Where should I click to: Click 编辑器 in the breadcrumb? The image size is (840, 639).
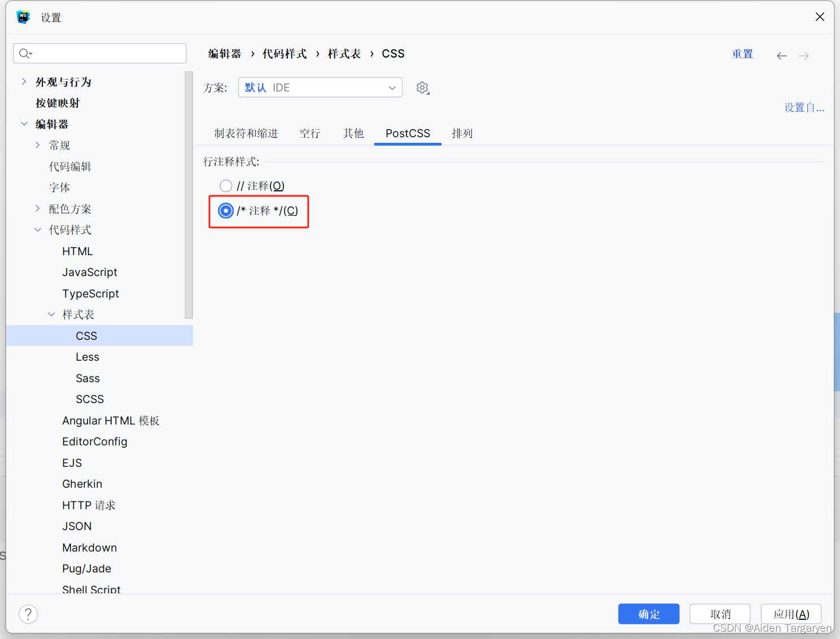(225, 54)
